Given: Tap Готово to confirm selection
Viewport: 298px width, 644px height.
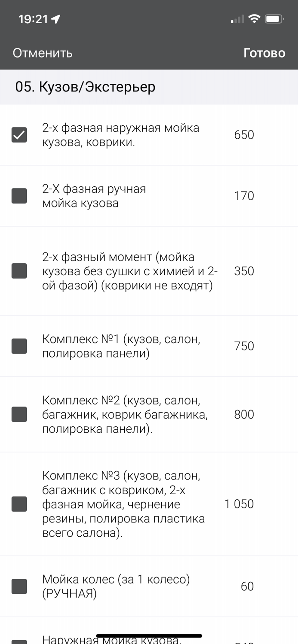Looking at the screenshot, I should point(264,53).
